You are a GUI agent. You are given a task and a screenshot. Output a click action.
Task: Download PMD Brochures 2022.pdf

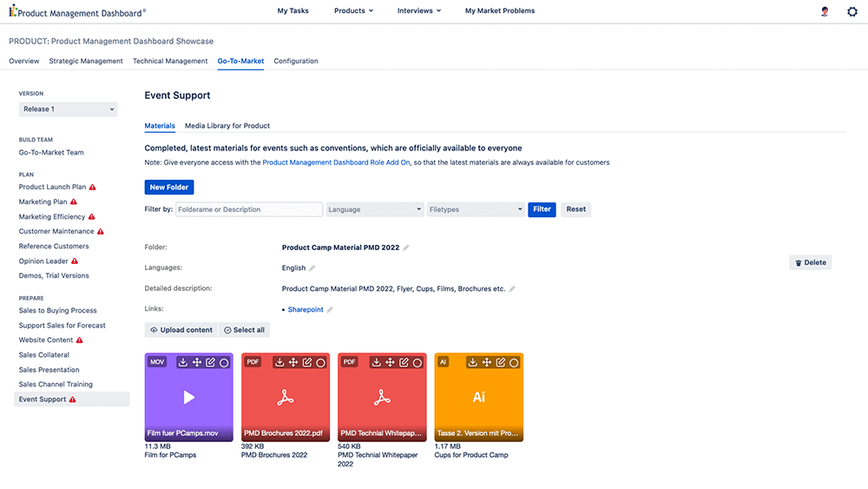pos(279,362)
